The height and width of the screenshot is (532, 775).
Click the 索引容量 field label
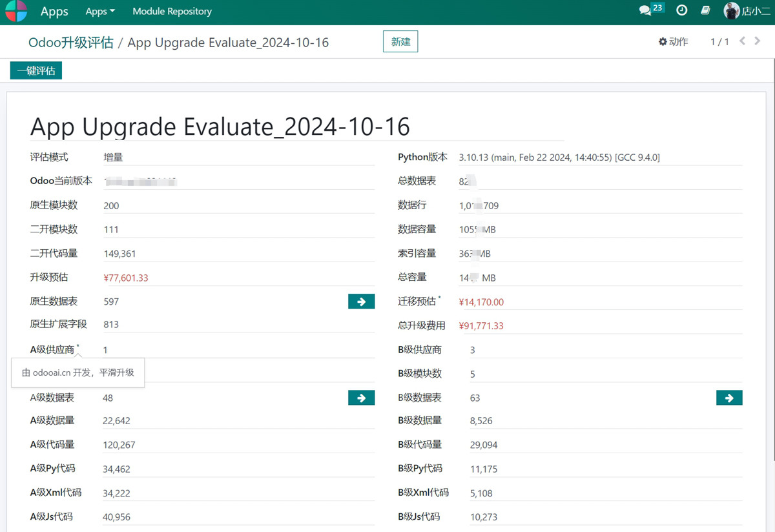(x=417, y=253)
